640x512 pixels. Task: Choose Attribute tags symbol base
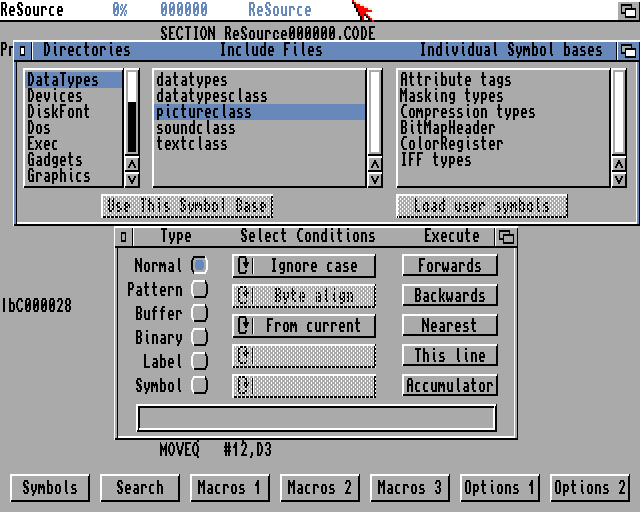(x=504, y=80)
